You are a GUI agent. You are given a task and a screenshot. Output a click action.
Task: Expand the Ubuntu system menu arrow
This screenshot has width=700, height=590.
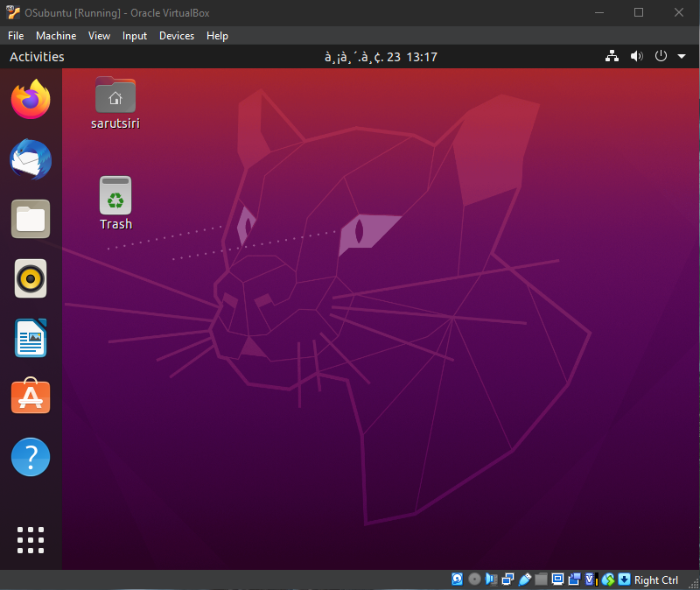click(x=682, y=57)
